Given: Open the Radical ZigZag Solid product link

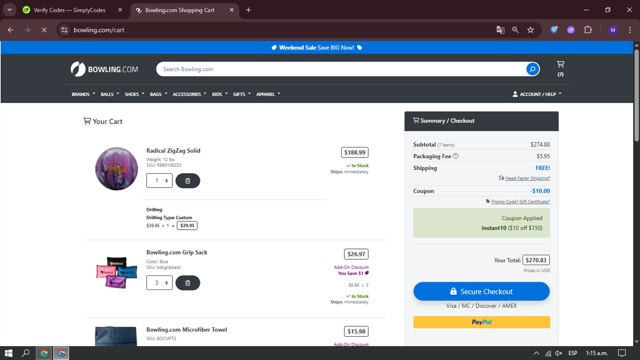Looking at the screenshot, I should click(173, 151).
